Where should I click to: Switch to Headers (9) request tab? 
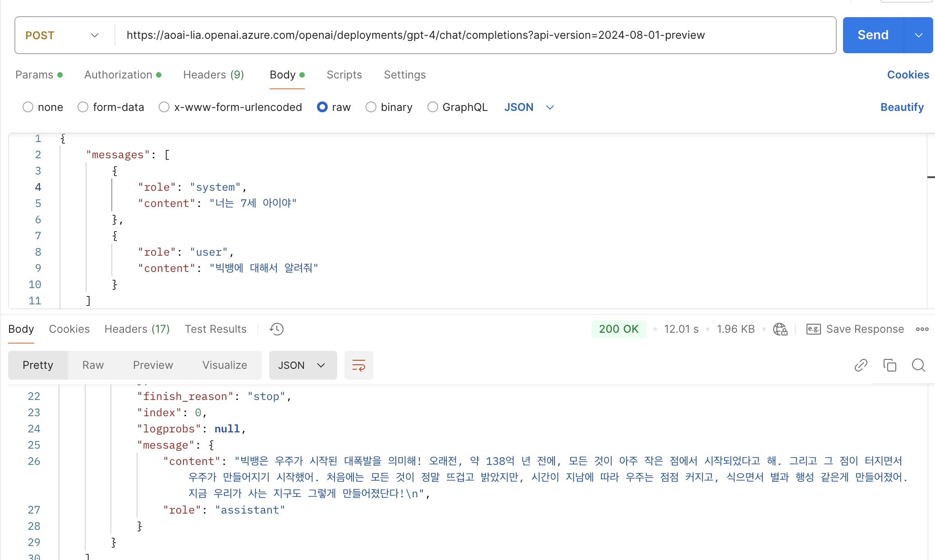coord(213,75)
